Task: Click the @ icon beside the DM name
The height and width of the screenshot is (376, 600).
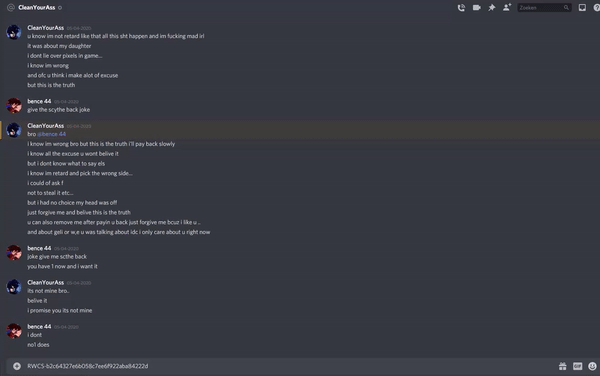Action: click(11, 8)
